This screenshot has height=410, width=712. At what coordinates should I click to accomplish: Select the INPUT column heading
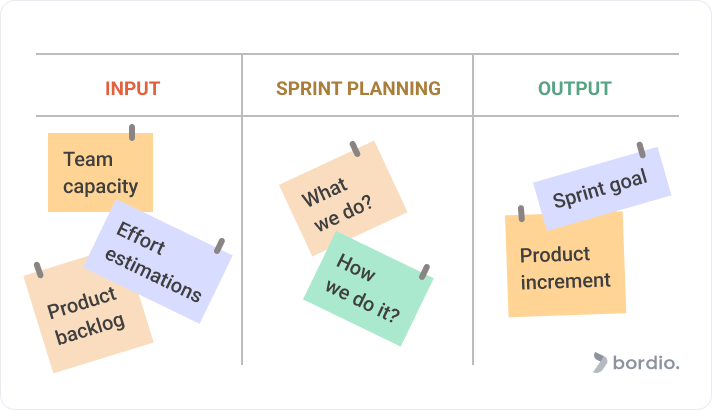click(132, 88)
